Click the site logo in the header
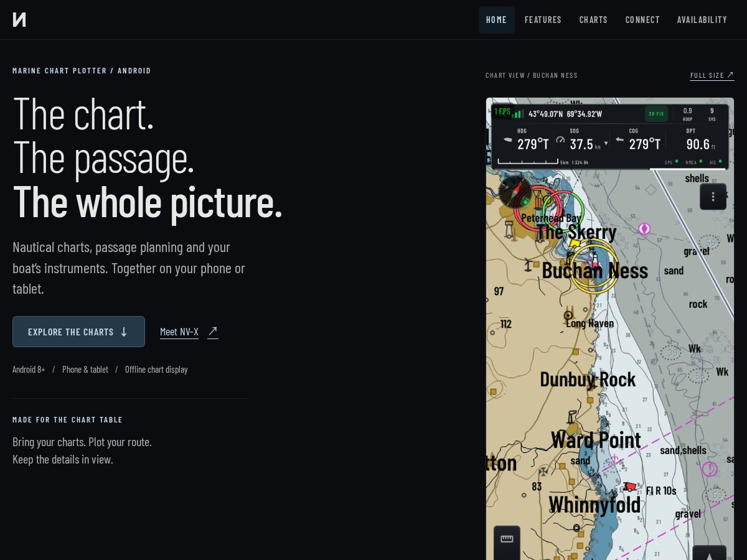Image resolution: width=747 pixels, height=560 pixels. 19,19
